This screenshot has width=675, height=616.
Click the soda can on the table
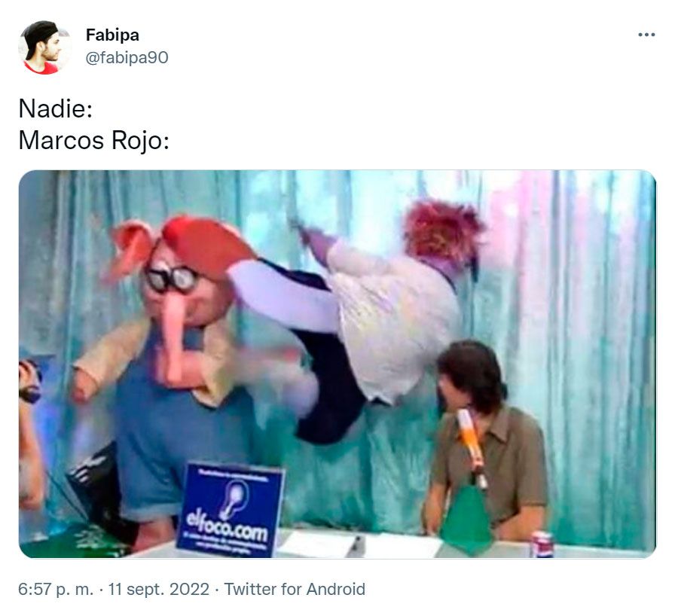(x=542, y=544)
